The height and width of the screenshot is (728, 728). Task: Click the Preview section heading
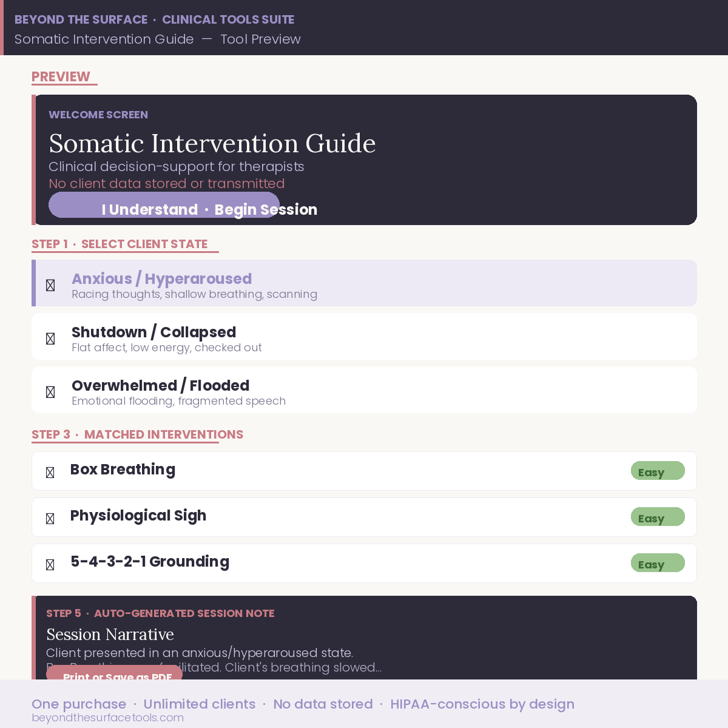[61, 77]
